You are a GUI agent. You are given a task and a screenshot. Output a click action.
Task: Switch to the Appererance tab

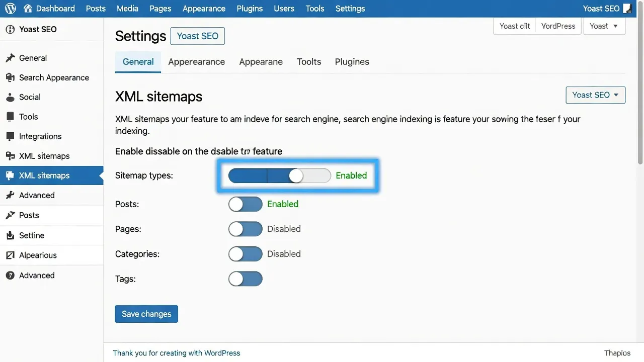point(196,62)
